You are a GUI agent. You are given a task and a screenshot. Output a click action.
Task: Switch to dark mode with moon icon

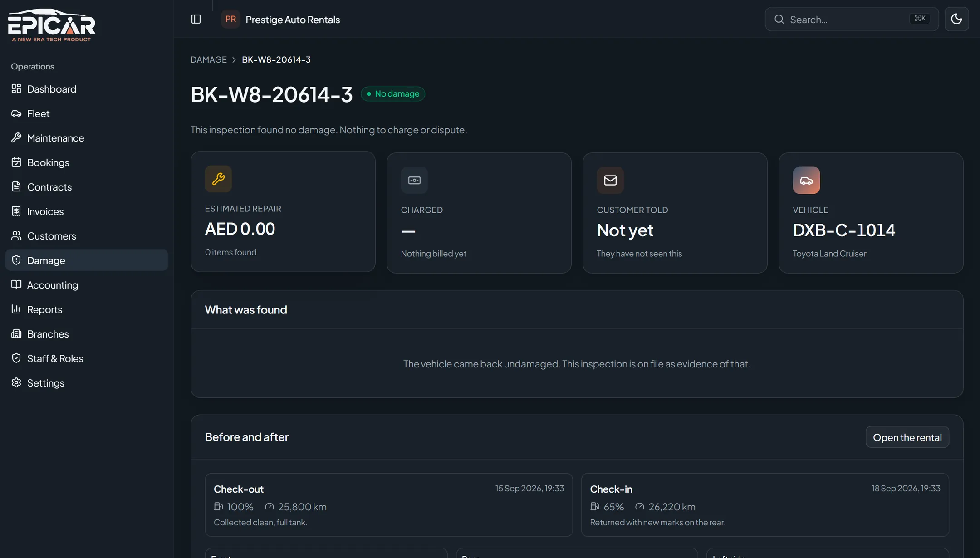[956, 19]
